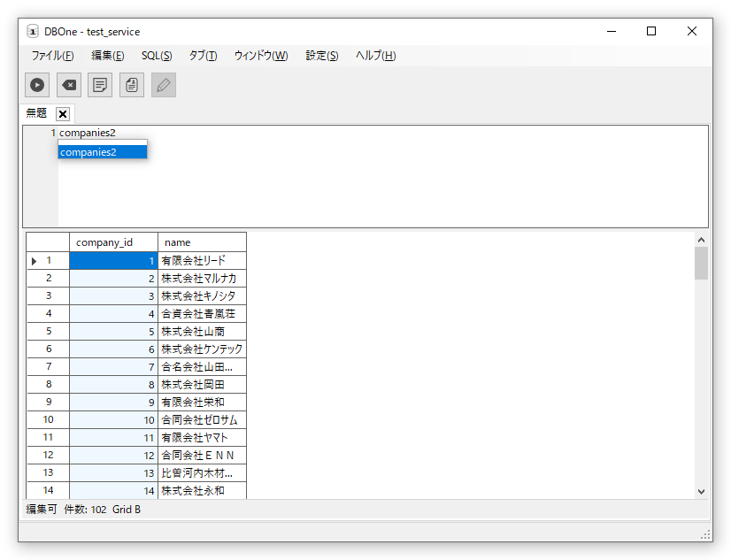Click the clipboard paste icon in toolbar
731x560 pixels.
coord(132,85)
